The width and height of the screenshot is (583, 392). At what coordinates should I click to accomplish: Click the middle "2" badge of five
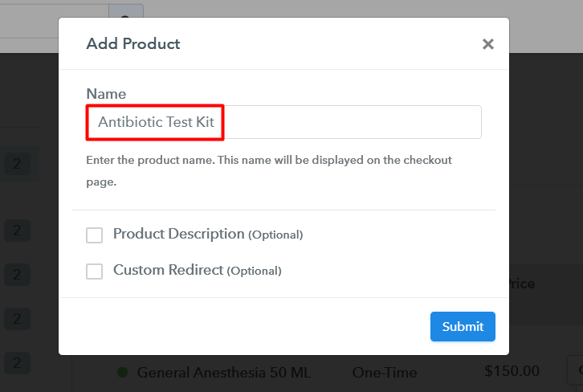(x=17, y=274)
